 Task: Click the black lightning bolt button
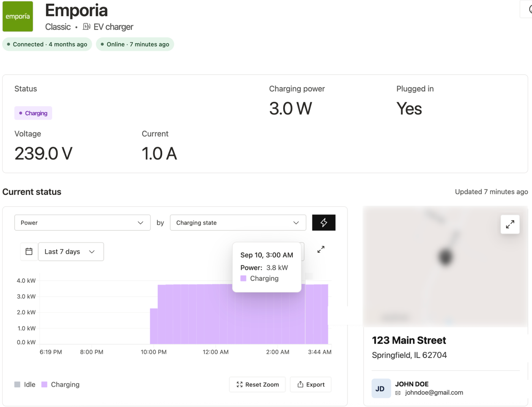(x=324, y=222)
